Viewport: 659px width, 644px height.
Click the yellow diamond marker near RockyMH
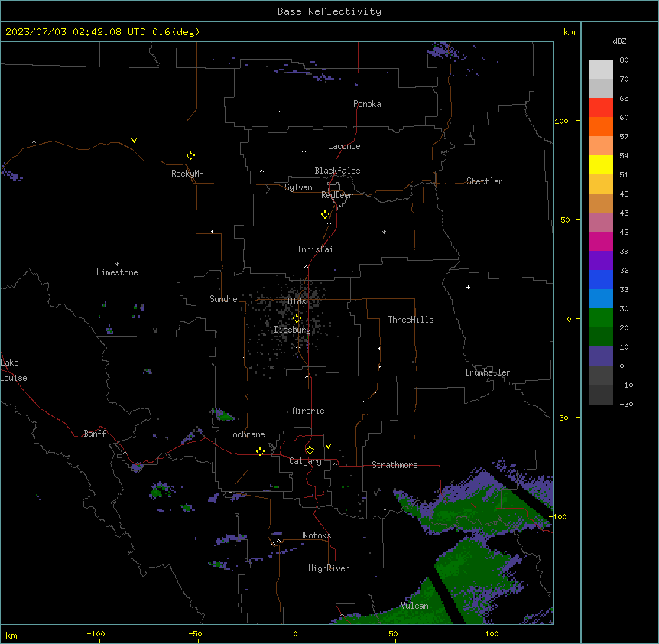190,156
